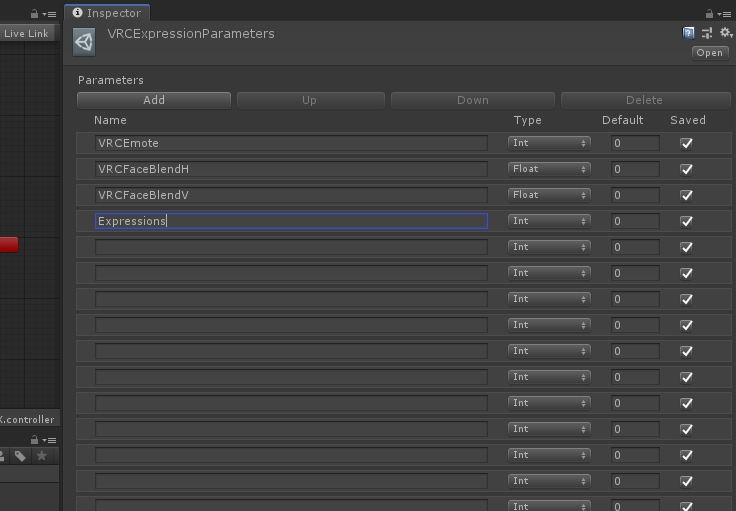Open the options menu icon left of Inspector tab
This screenshot has width=736, height=511.
pos(49,15)
